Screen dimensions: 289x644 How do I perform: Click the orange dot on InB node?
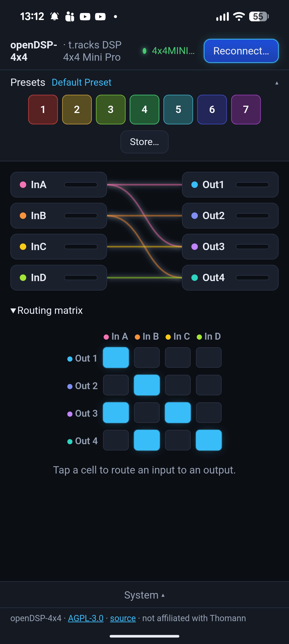coord(23,216)
